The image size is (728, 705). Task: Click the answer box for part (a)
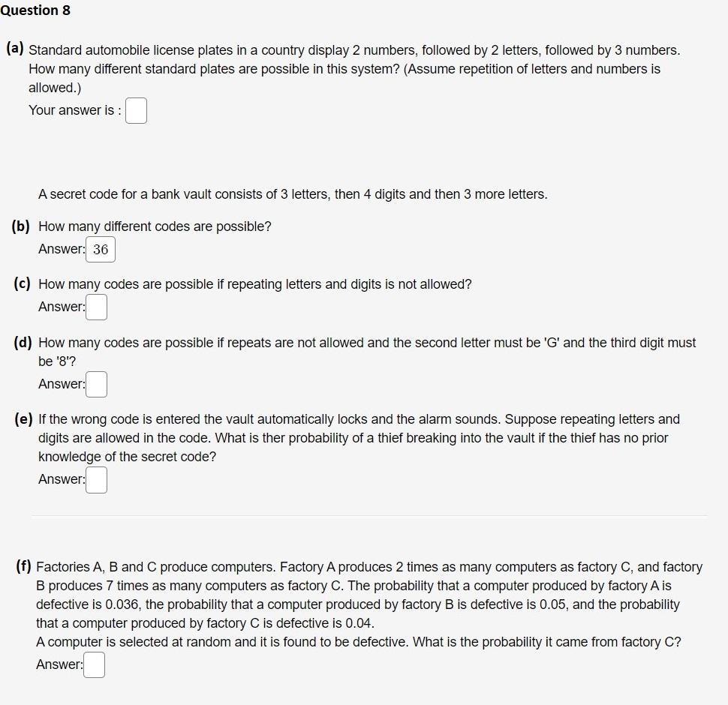136,110
